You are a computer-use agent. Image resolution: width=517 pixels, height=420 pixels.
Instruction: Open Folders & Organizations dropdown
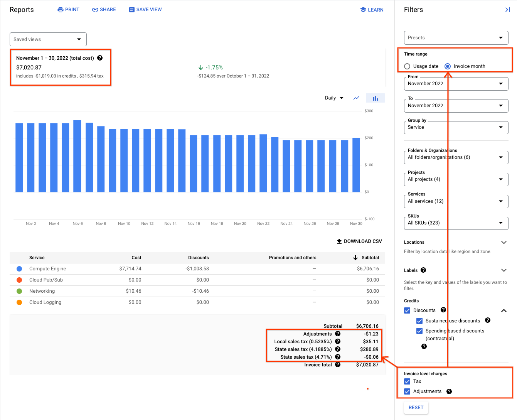tap(456, 157)
